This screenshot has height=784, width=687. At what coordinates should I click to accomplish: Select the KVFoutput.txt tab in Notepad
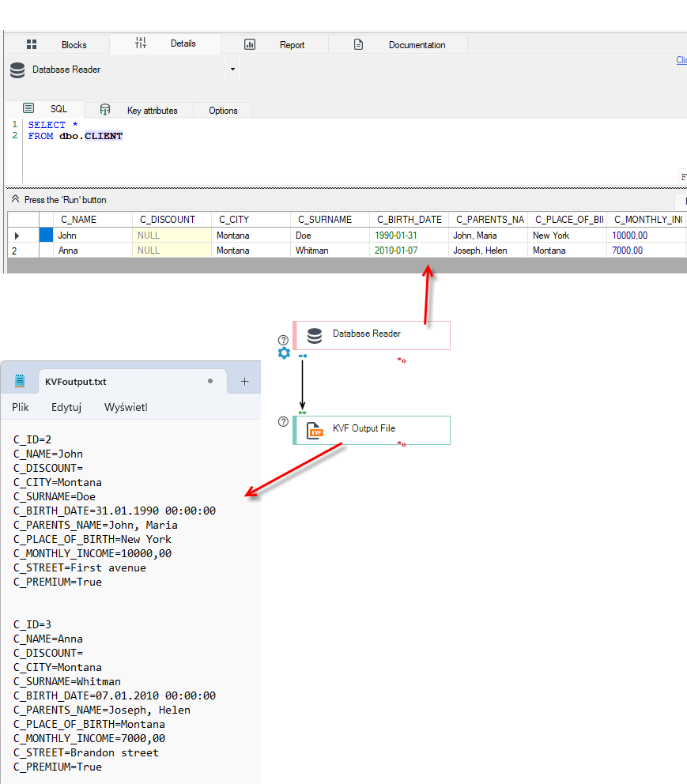(x=133, y=382)
